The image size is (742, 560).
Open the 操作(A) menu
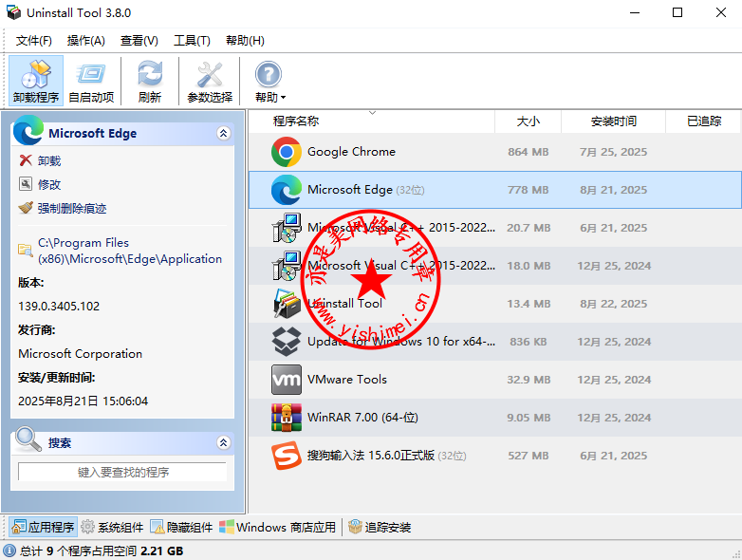[x=85, y=41]
